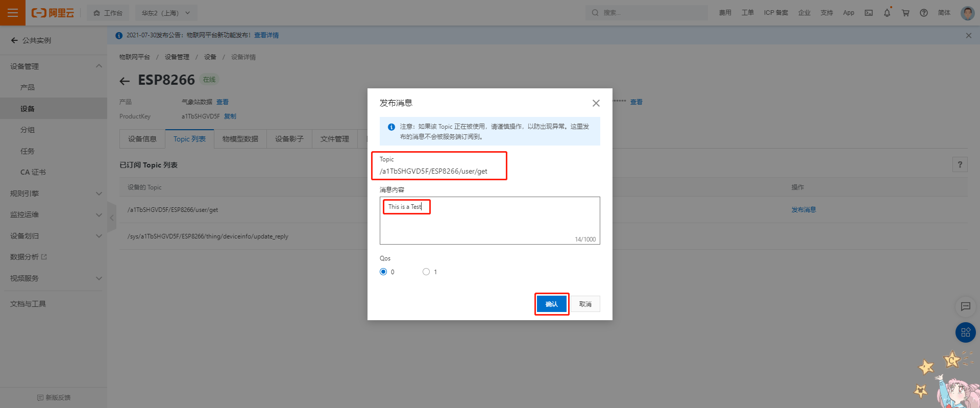
Task: Switch language via 简体
Action: (x=944, y=13)
